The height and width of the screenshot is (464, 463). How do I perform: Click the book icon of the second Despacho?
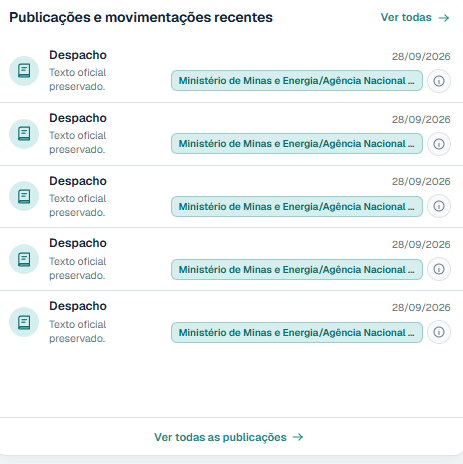[24, 134]
